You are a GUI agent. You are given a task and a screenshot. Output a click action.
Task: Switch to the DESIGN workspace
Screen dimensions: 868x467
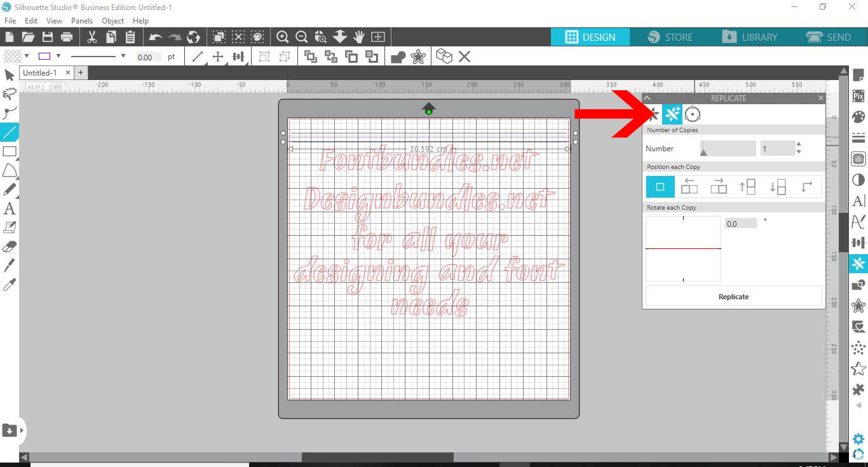(590, 37)
